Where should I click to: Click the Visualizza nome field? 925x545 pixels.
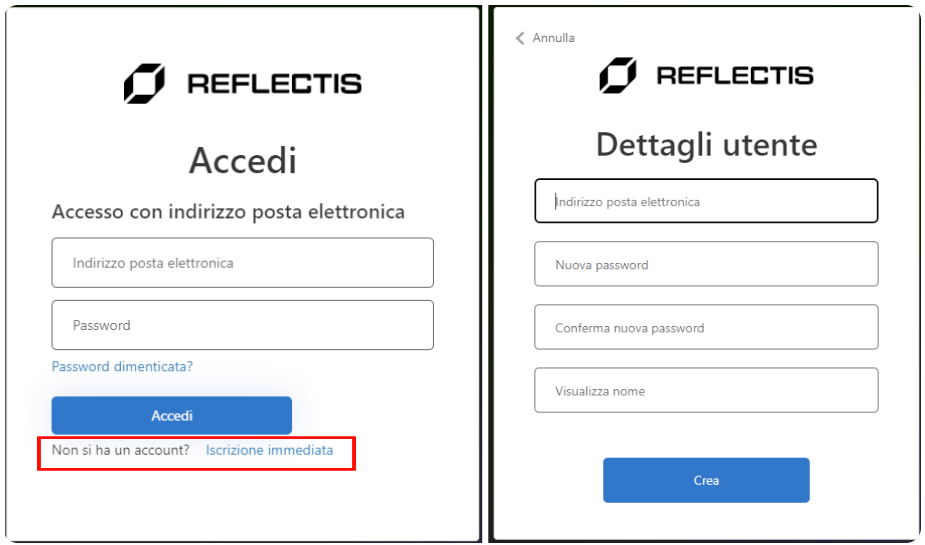coord(706,391)
